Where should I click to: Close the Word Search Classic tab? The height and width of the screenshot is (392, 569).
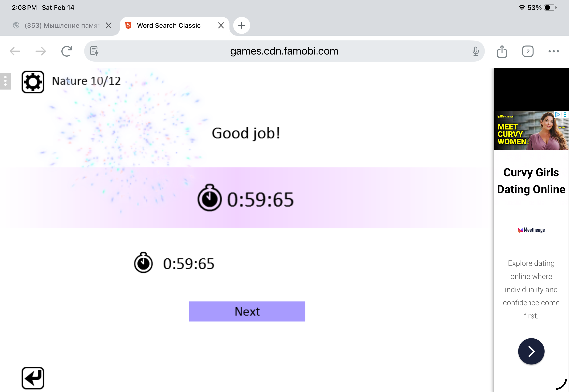[221, 25]
